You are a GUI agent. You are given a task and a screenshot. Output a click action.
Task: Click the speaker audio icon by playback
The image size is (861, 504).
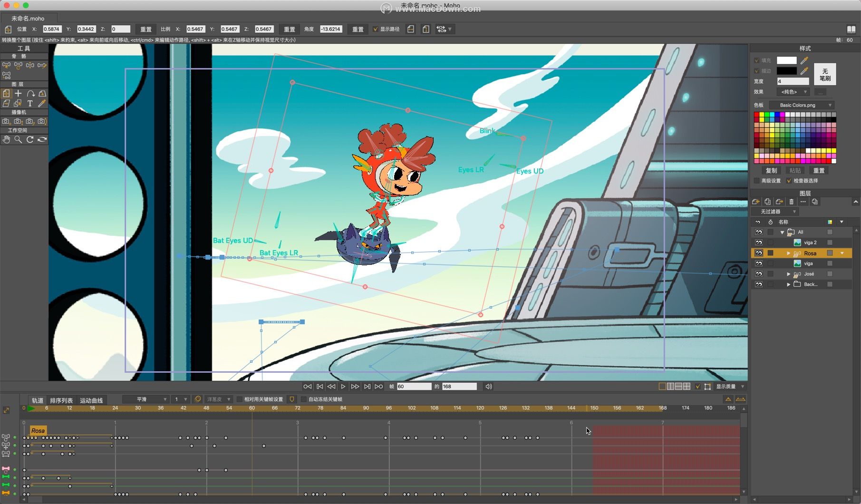[x=488, y=387]
